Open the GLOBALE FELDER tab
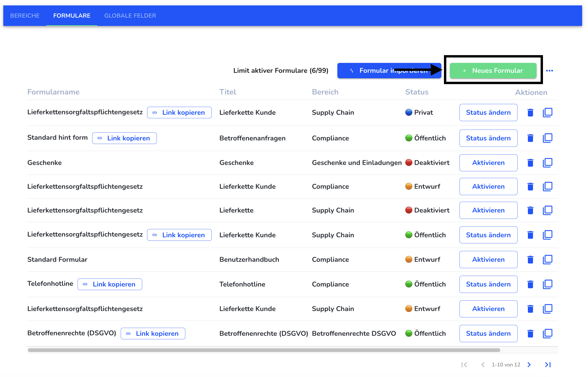This screenshot has height=377, width=588. click(x=130, y=16)
